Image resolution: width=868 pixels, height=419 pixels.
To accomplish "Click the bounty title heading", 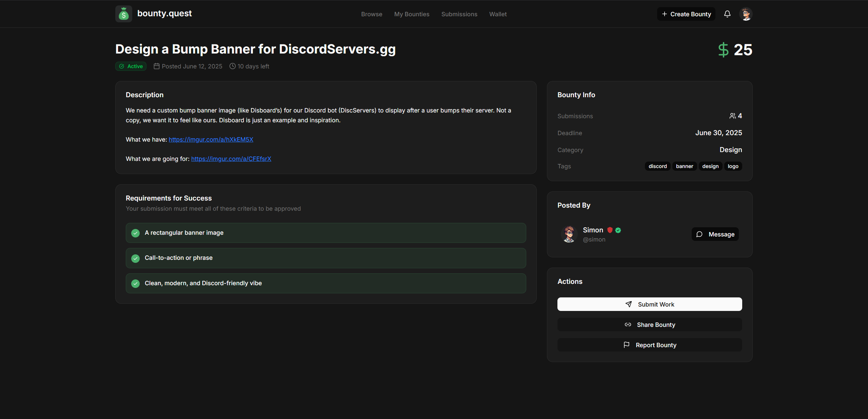I will tap(255, 49).
